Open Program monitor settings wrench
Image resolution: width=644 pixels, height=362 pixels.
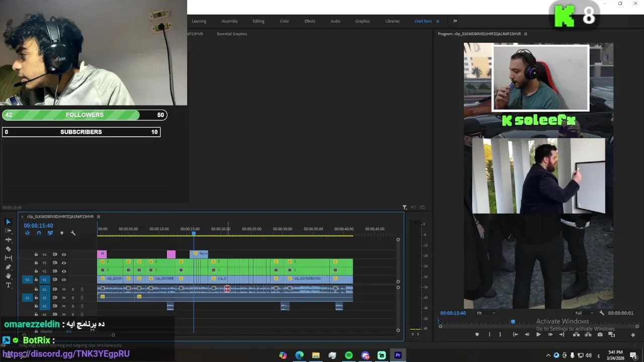[602, 313]
